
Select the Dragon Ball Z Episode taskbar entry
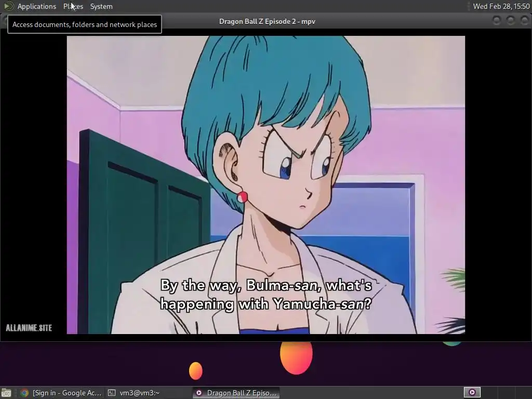236,393
